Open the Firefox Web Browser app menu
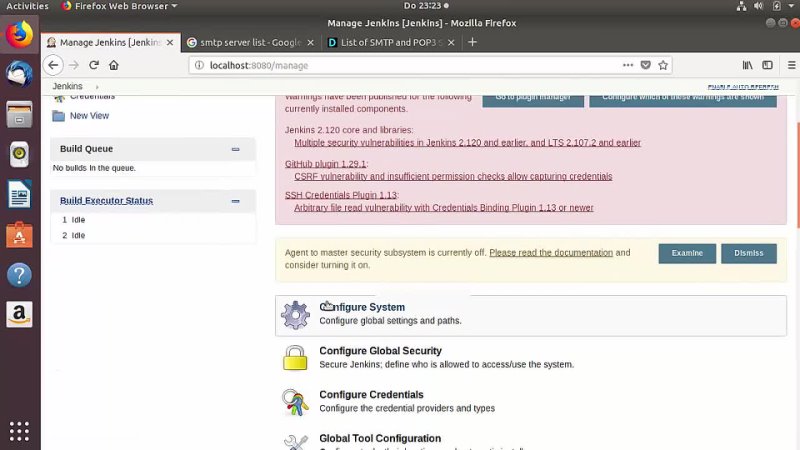Screen dimensions: 800x450 [x=119, y=6]
